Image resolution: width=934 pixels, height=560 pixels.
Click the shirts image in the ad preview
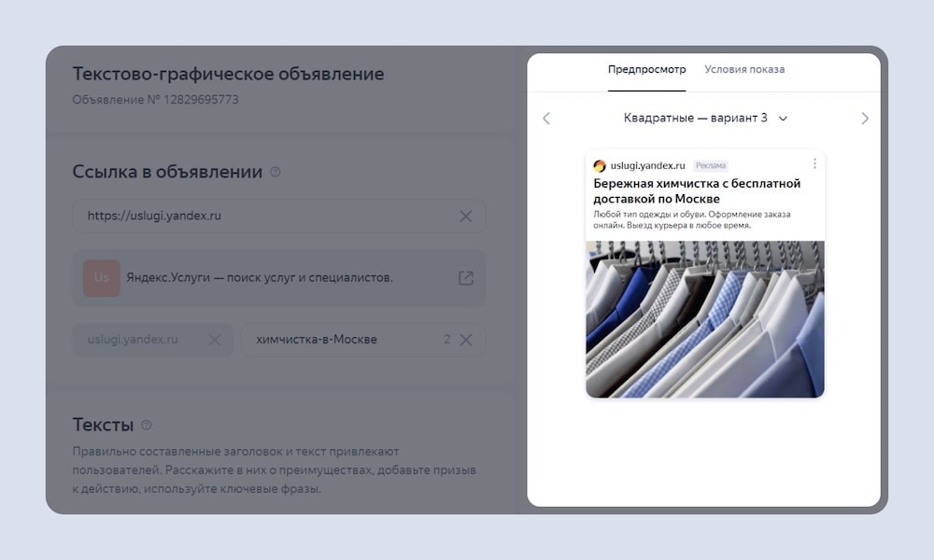(705, 319)
